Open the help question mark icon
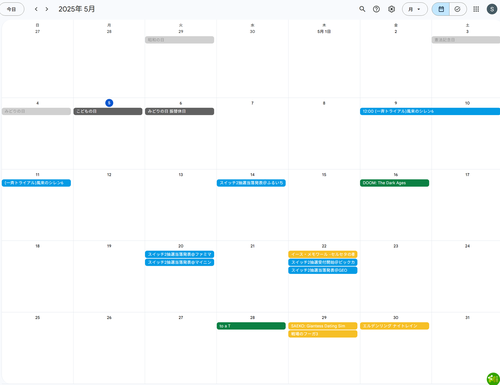Screen dimensions: 500x385 376,9
